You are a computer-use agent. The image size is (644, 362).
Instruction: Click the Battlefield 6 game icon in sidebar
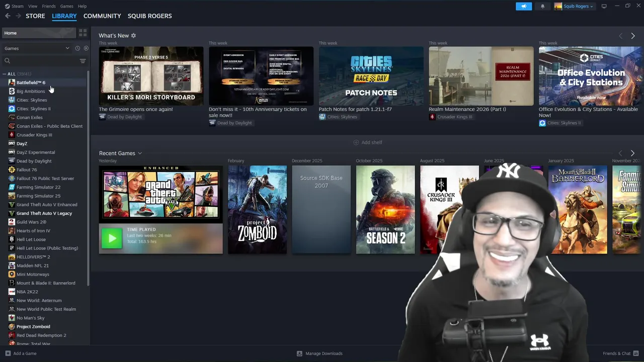click(12, 82)
